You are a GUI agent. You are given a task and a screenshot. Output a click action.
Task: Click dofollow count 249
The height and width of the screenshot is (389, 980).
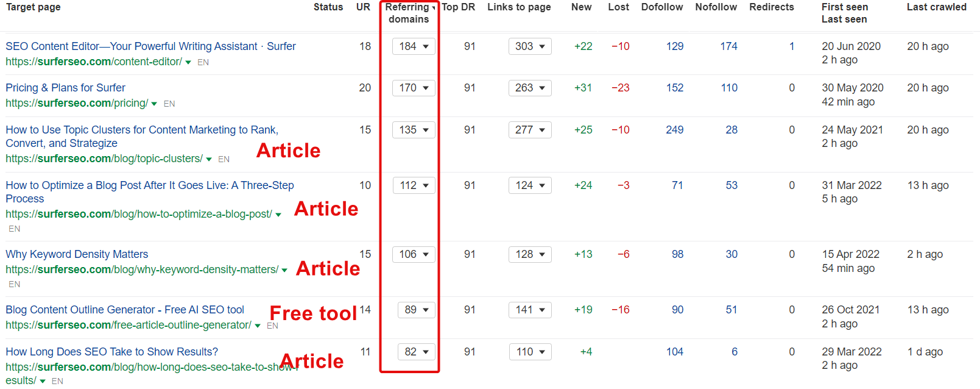[675, 130]
